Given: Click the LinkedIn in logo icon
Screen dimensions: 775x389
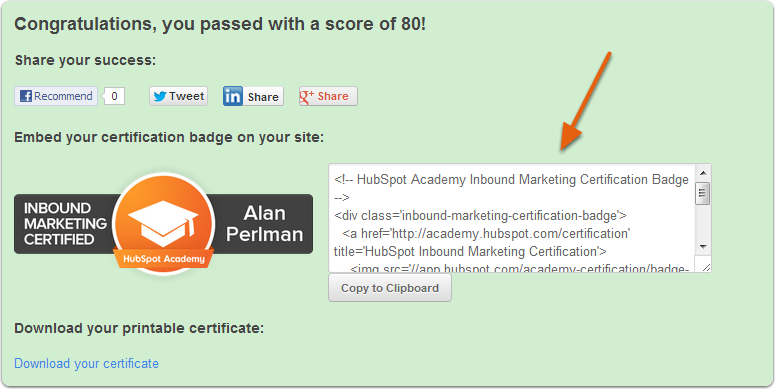Looking at the screenshot, I should point(233,96).
